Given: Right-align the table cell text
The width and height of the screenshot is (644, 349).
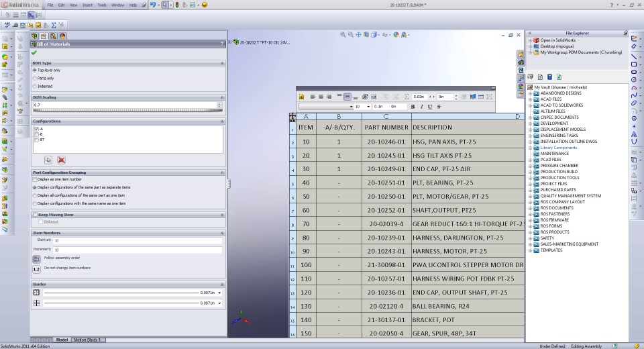Looking at the screenshot, I should (329, 97).
